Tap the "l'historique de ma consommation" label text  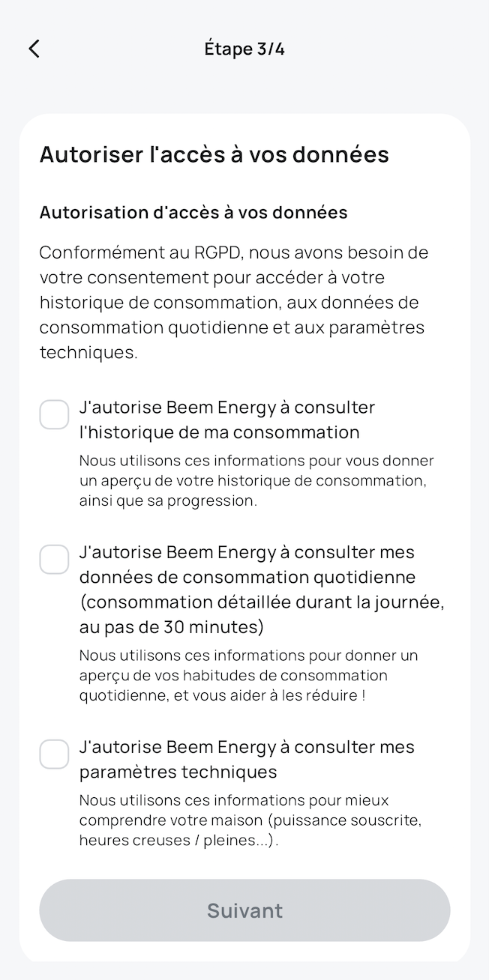(x=219, y=432)
